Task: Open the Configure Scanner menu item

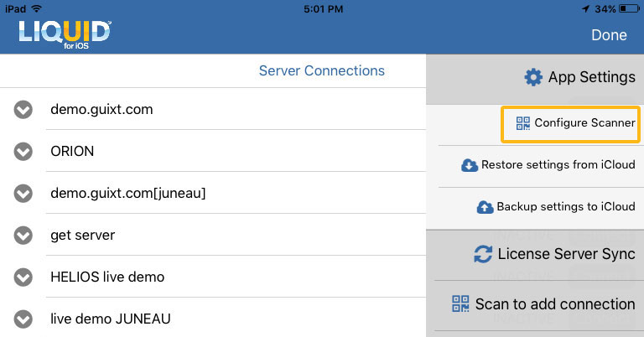Action: pos(584,123)
